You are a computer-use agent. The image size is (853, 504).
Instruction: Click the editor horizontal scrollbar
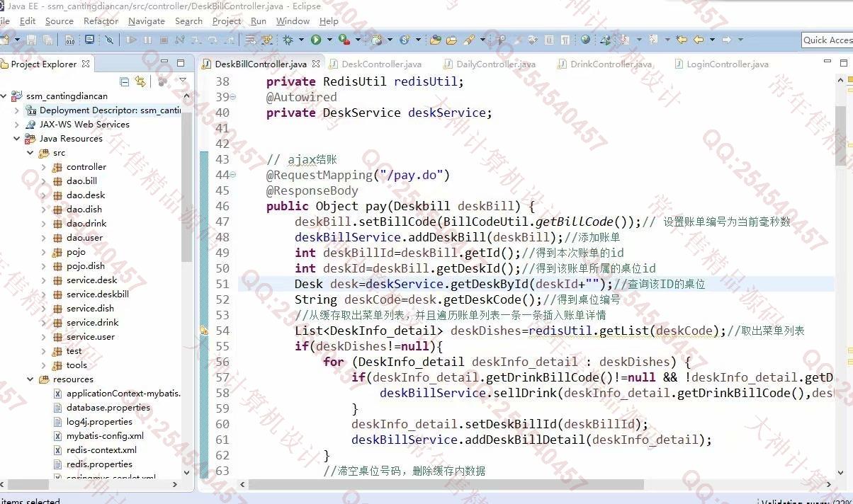click(446, 485)
